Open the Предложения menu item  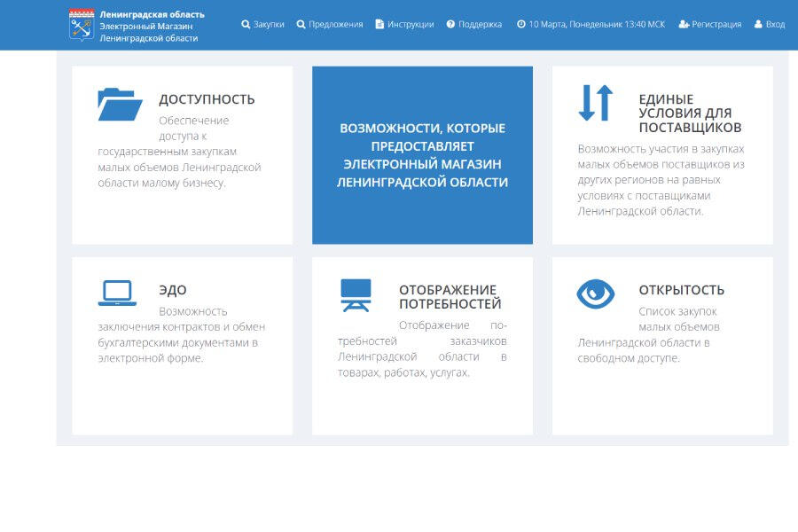(335, 25)
